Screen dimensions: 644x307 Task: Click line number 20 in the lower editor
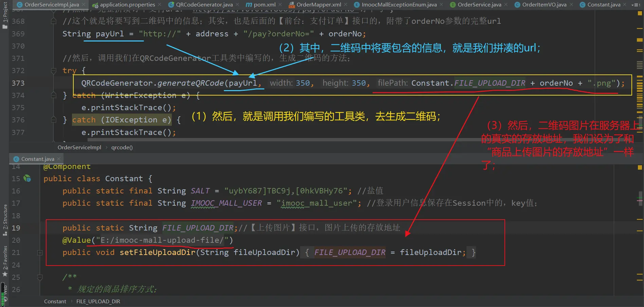coord(16,240)
